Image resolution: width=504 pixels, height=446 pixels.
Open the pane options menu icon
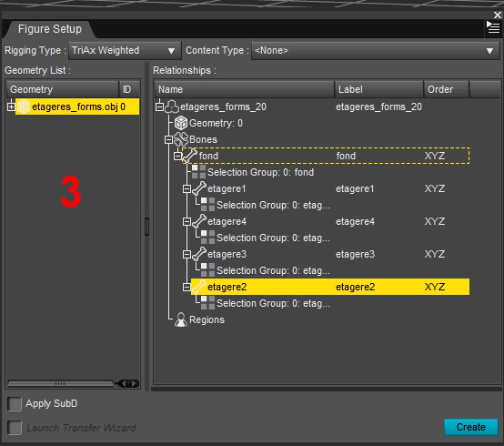coord(493,27)
